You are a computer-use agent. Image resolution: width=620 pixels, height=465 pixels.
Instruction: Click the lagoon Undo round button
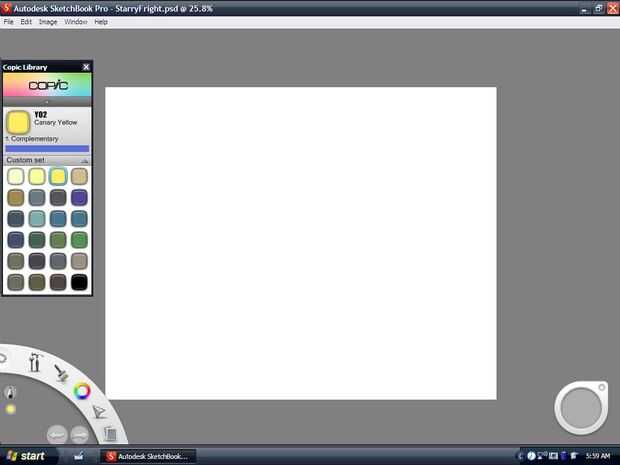(x=57, y=435)
